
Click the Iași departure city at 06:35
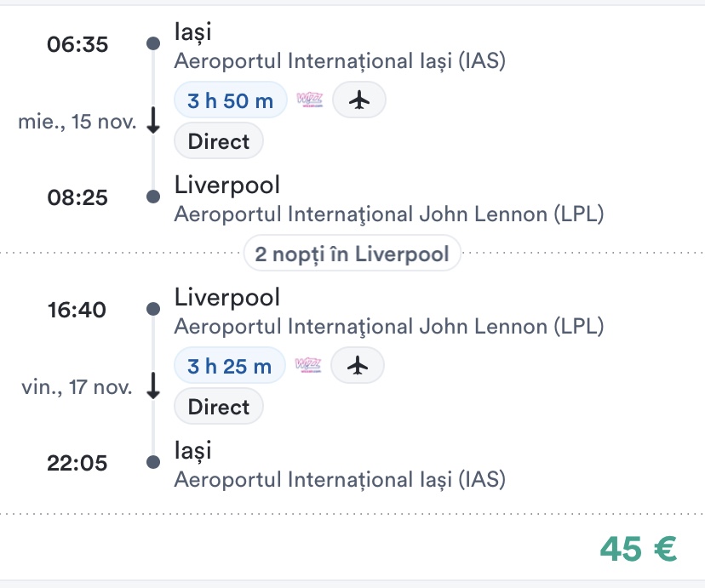[192, 32]
